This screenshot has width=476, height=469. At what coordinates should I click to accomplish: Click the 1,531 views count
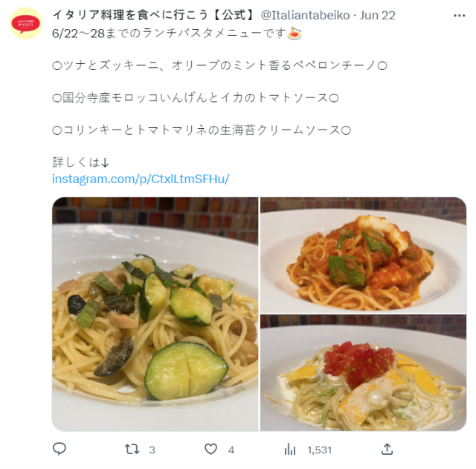[320, 450]
